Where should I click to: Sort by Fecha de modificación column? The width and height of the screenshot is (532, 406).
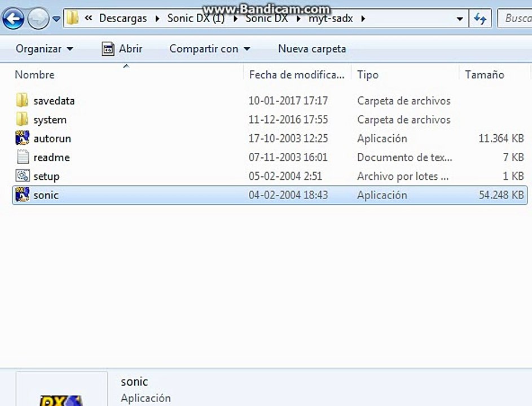(297, 74)
